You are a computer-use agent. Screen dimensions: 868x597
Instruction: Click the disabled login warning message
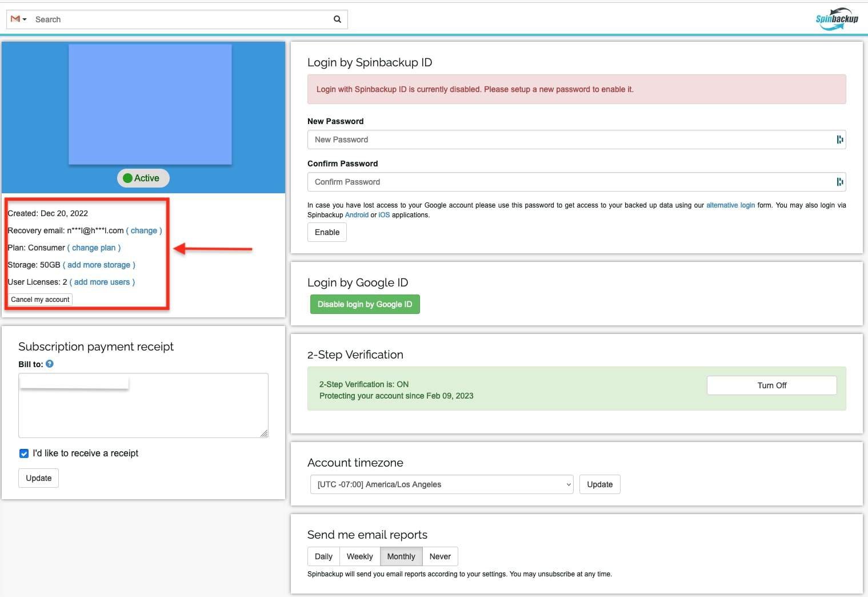(577, 89)
